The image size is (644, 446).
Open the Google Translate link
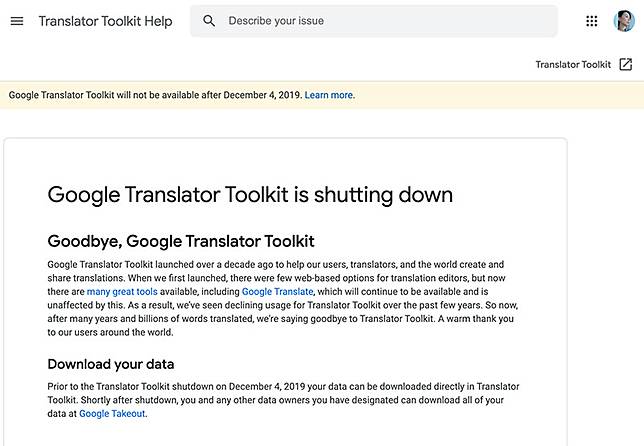tap(276, 291)
